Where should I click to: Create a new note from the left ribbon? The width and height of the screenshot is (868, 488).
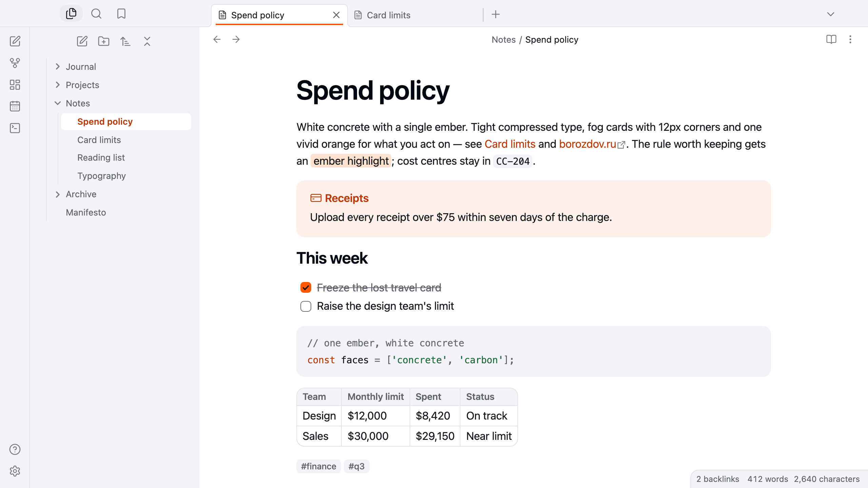point(15,41)
